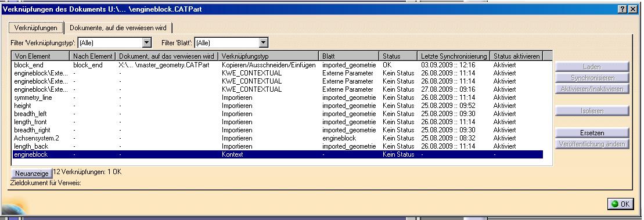The width and height of the screenshot is (644, 220).
Task: Click 'Dokument, auf das verwiesen wird' column header
Action: click(167, 56)
